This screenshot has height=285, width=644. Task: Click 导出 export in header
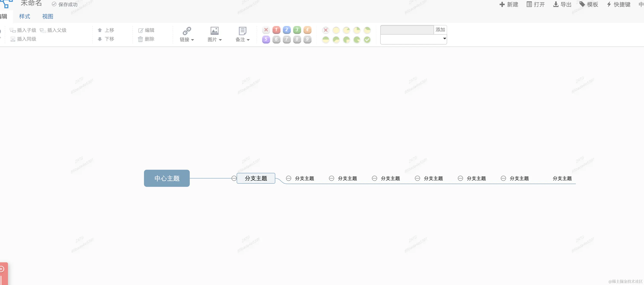[562, 4]
